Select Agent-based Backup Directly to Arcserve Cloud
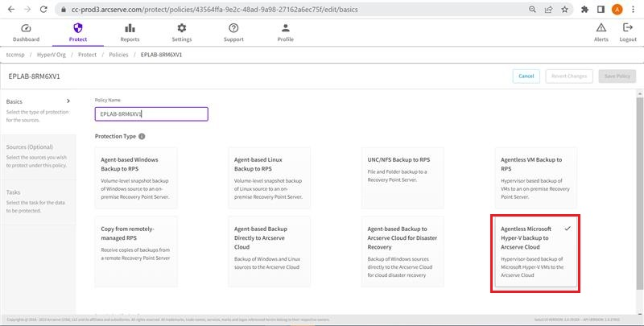 click(270, 251)
